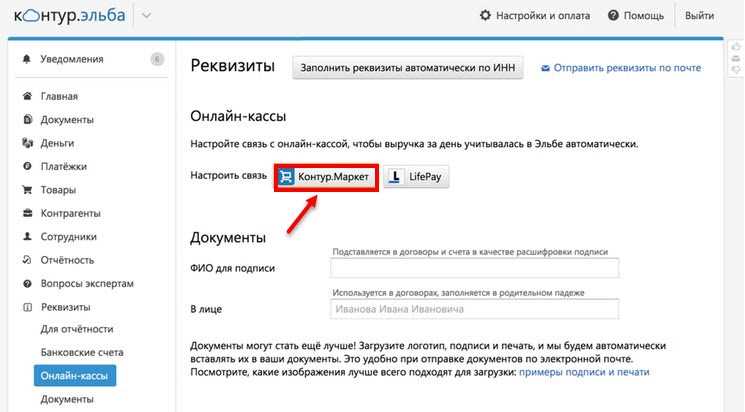Select the highlighted Онлайн-кассы submenu item
Viewport: 745px width, 412px height.
(x=75, y=375)
